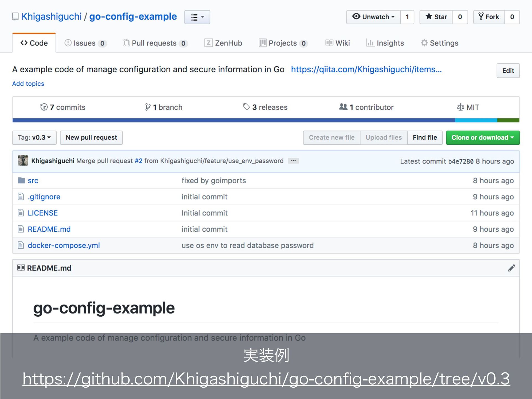Click the pencil edit icon for README.md

tap(511, 268)
